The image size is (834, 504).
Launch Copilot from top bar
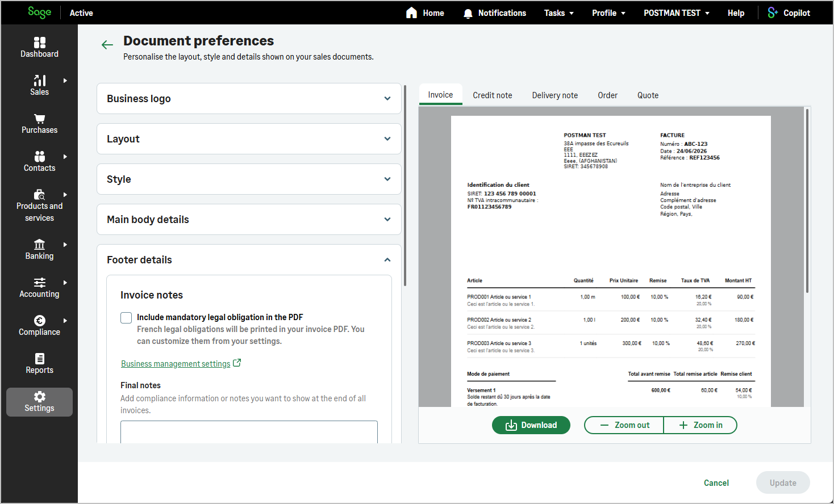[789, 12]
